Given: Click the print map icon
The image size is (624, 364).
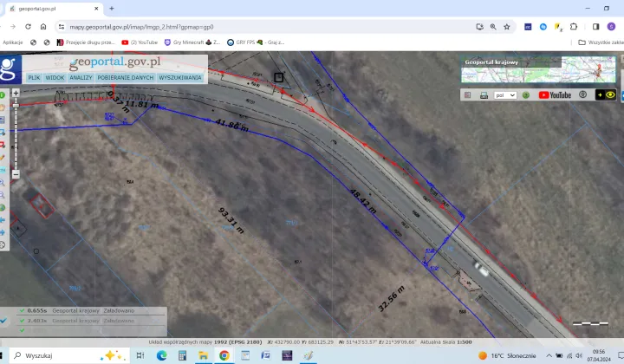Looking at the screenshot, I should point(484,94).
